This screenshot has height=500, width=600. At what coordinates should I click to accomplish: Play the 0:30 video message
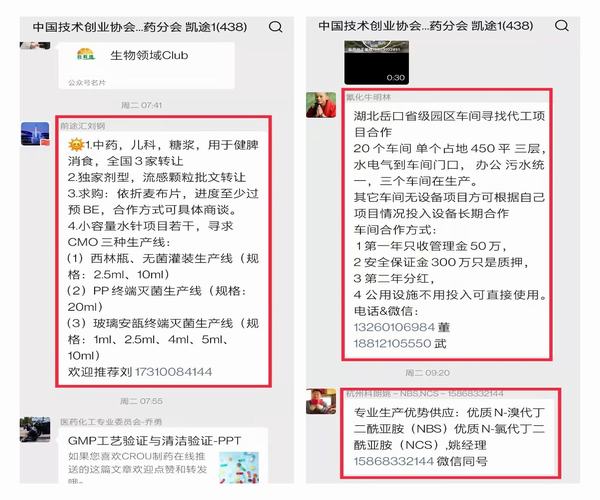tap(377, 62)
